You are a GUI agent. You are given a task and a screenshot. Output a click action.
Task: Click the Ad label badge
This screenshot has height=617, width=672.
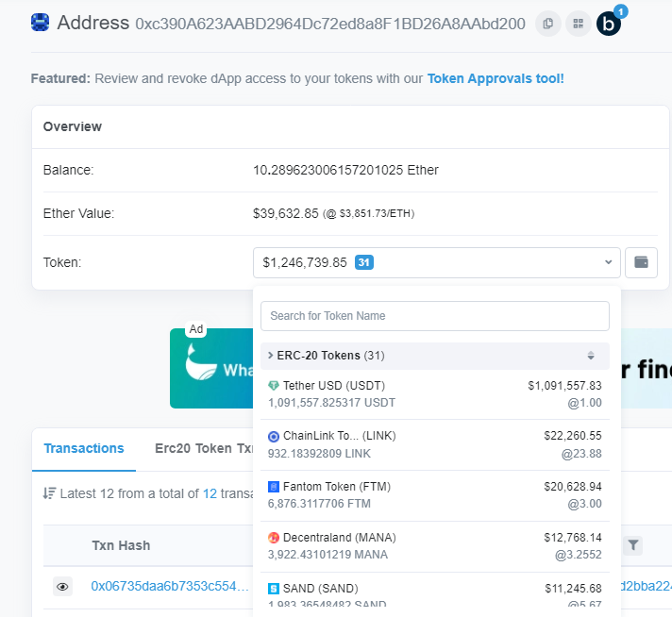point(196,329)
